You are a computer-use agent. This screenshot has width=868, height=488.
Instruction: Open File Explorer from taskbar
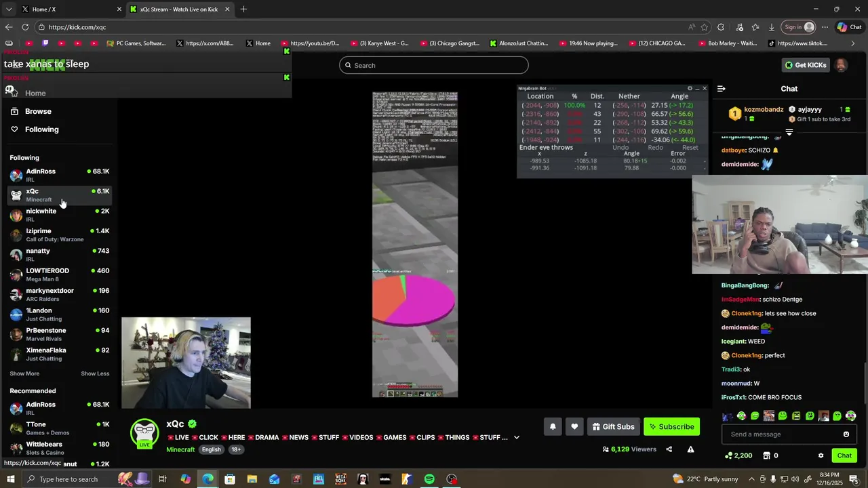tap(252, 479)
